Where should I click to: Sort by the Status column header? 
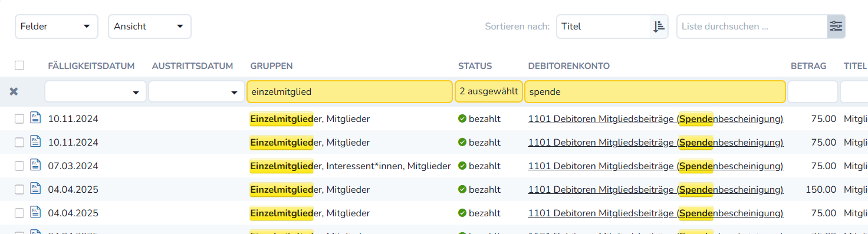tap(475, 66)
